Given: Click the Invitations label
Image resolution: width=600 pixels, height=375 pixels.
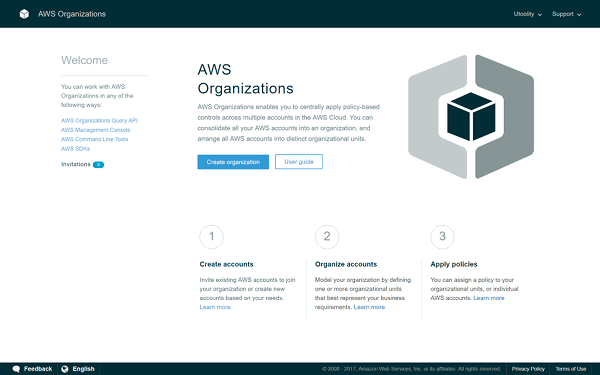Looking at the screenshot, I should pyautogui.click(x=76, y=164).
